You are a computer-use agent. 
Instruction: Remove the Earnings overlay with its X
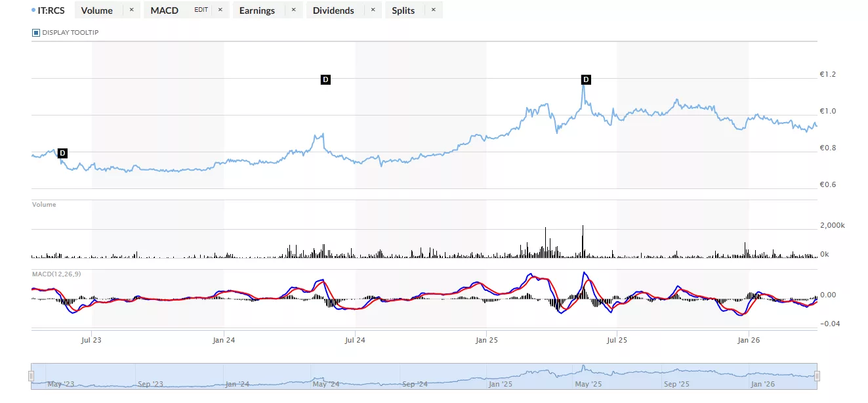point(293,10)
